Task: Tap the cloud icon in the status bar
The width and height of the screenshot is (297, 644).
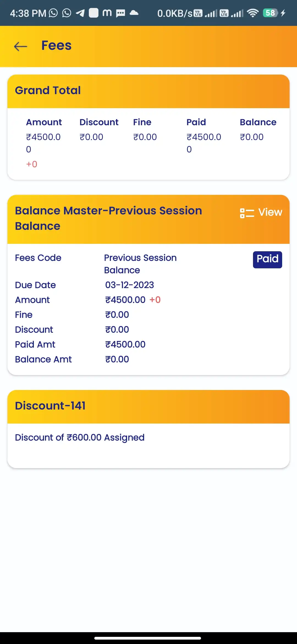Action: [134, 13]
